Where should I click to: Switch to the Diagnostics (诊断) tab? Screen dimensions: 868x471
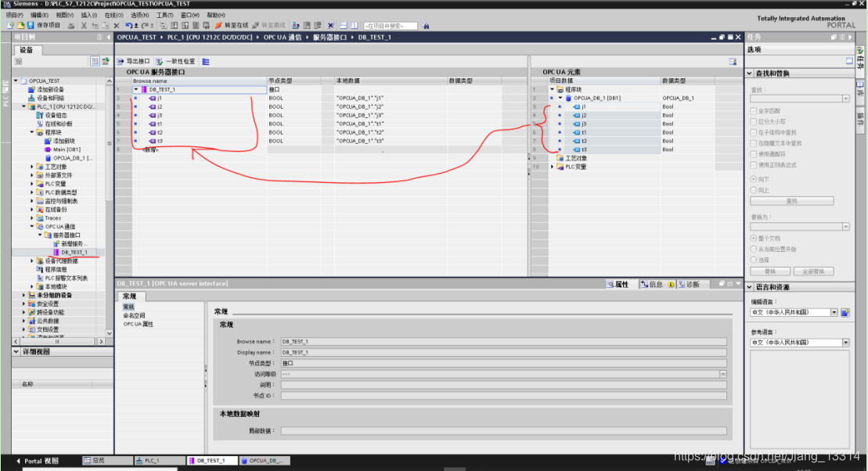click(690, 285)
